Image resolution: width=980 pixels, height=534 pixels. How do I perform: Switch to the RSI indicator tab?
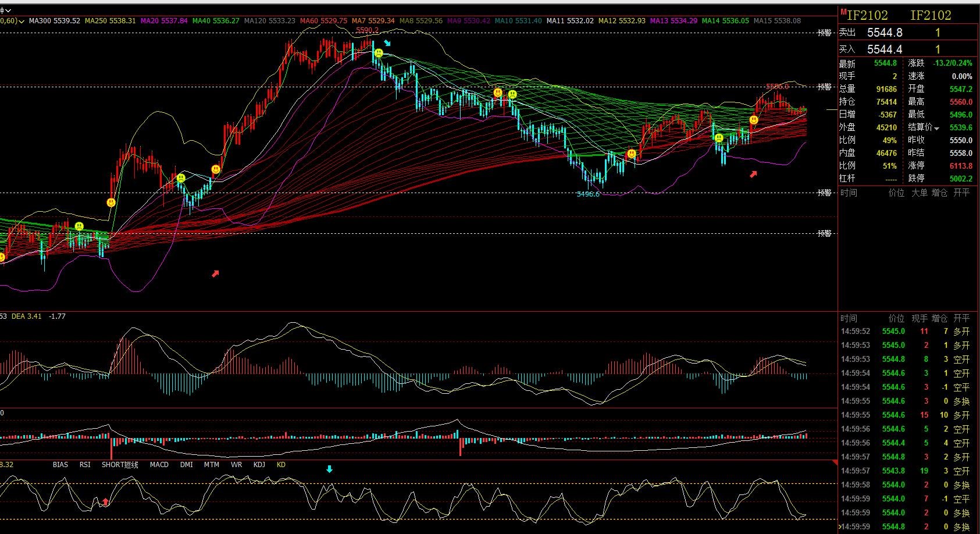[x=85, y=465]
